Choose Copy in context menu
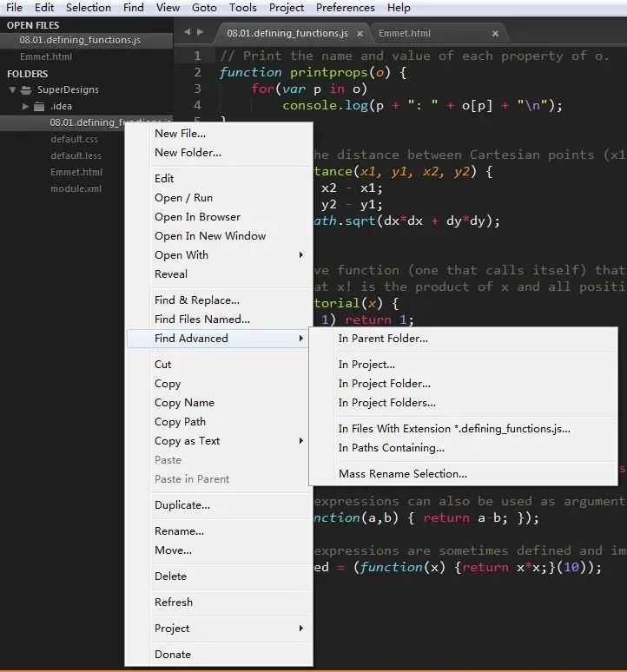Image resolution: width=627 pixels, height=672 pixels. (x=219, y=383)
